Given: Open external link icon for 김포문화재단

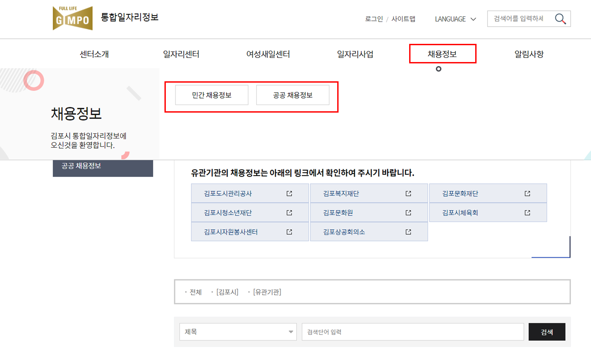Looking at the screenshot, I should [x=527, y=193].
